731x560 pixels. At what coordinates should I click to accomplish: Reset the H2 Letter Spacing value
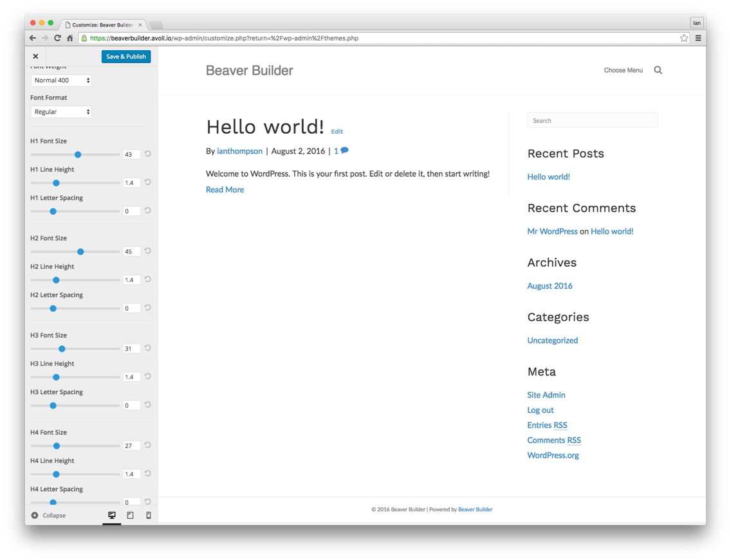(148, 307)
